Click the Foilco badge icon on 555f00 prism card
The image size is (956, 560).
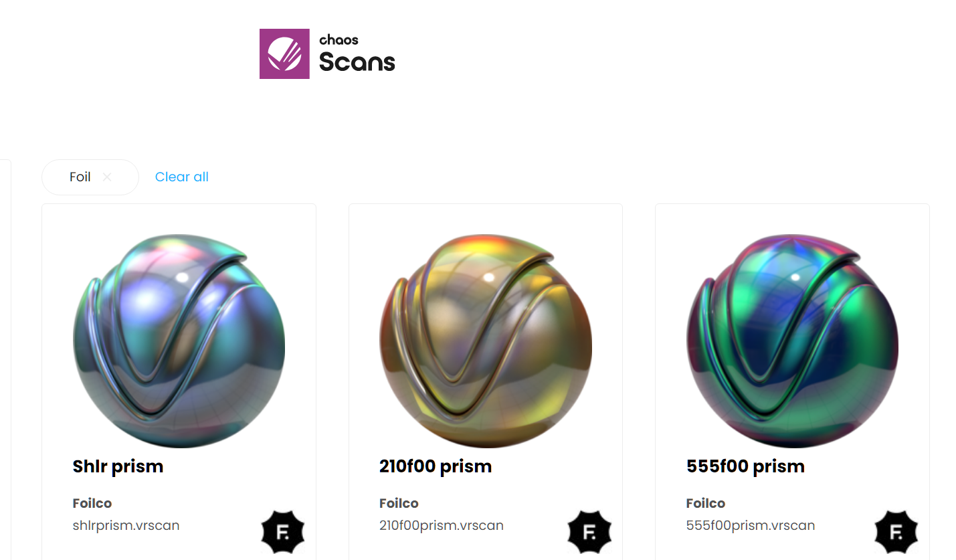point(896,532)
